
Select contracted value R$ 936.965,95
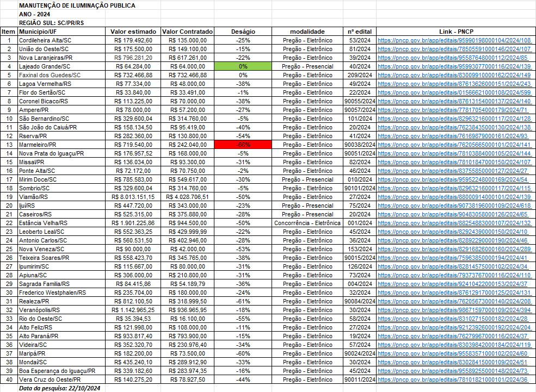click(x=187, y=310)
